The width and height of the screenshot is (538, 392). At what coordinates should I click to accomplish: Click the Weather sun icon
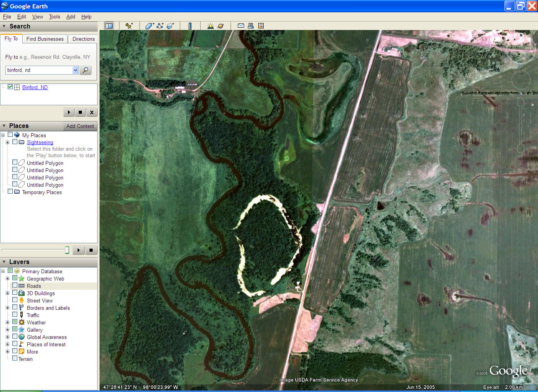[x=22, y=322]
